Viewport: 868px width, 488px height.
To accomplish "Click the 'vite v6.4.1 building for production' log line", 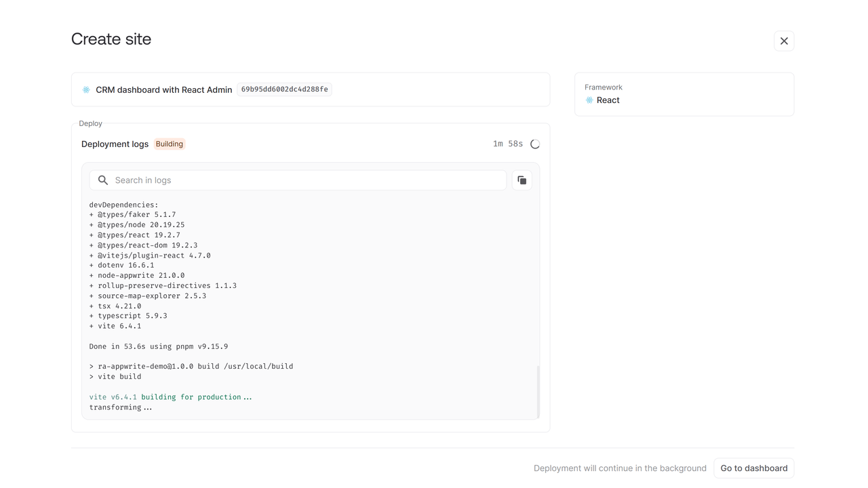I will click(x=170, y=397).
